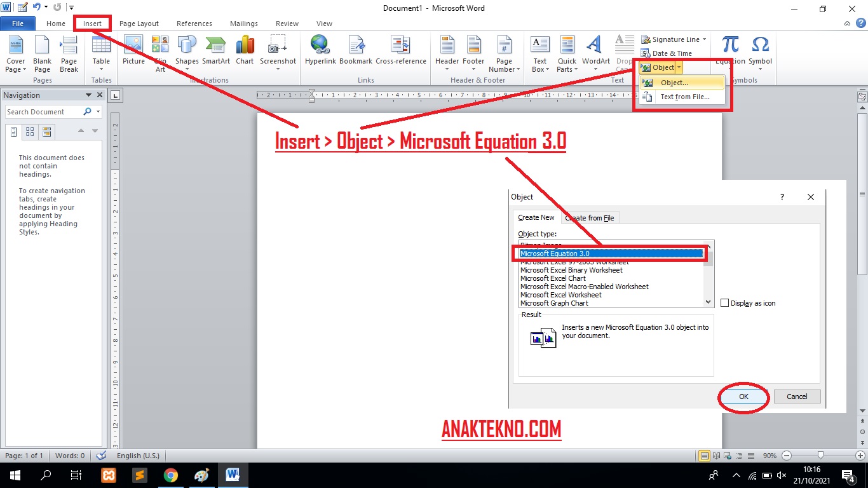The width and height of the screenshot is (868, 488).
Task: Insert a SmartArt graphic
Action: click(216, 51)
